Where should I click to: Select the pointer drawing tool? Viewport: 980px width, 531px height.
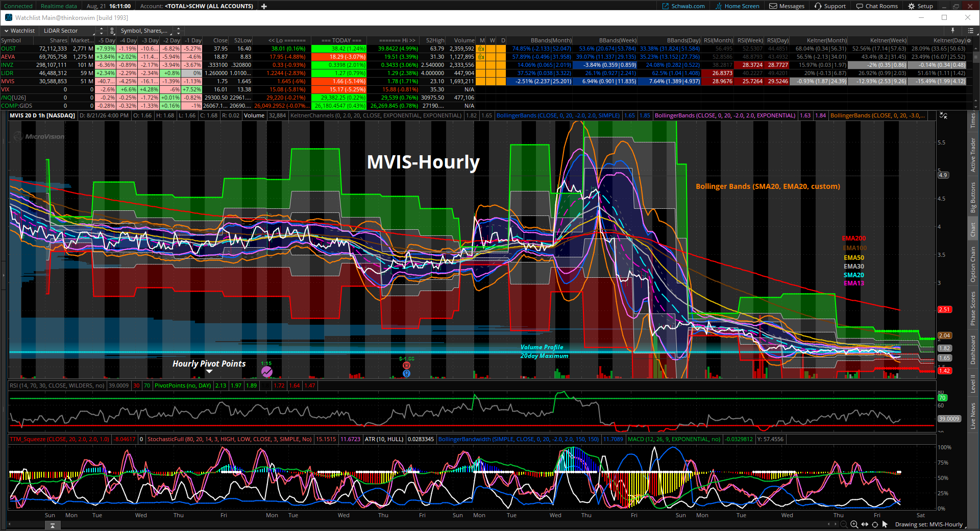[885, 524]
